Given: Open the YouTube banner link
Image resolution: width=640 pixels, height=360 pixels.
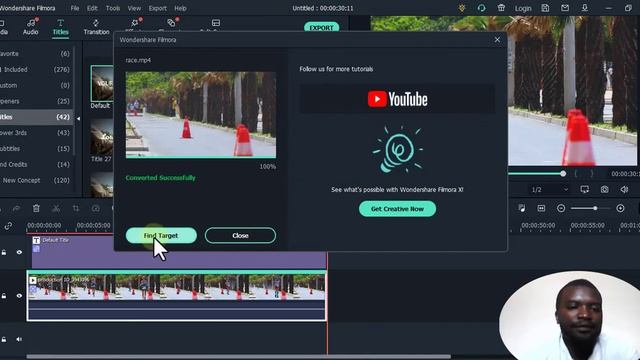Looking at the screenshot, I should click(397, 99).
